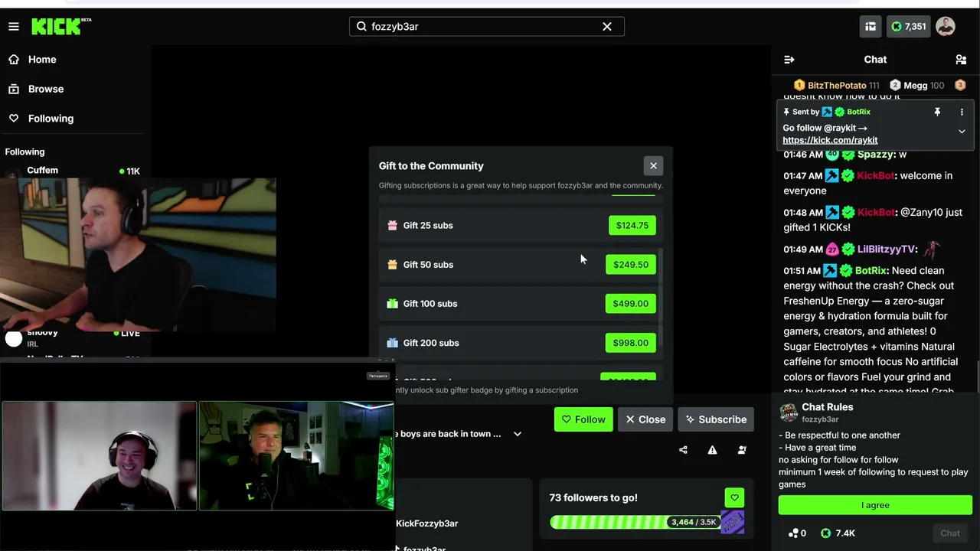This screenshot has height=551, width=980.
Task: Open pinned message three-dot options
Action: [962, 112]
